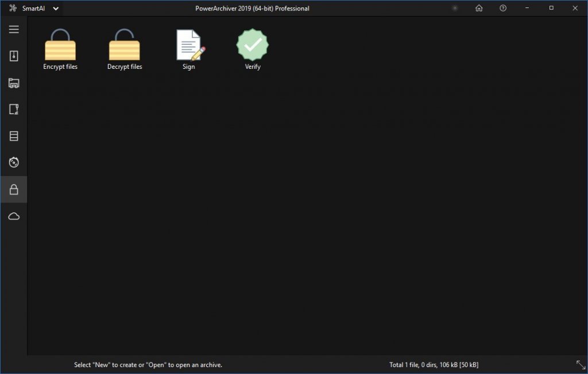Screen dimensions: 588x374
Task: Open the Explorer/FTP folder sidebar section
Action: tap(14, 83)
